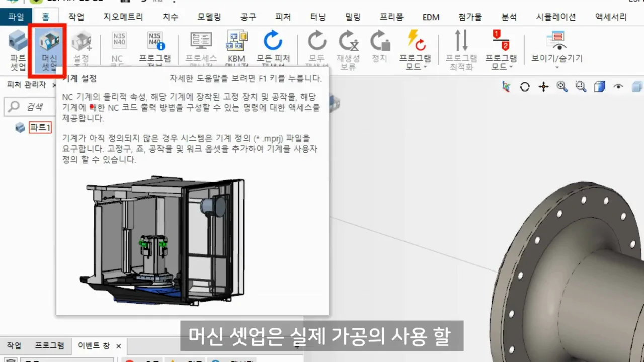644x362 pixels.
Task: Switch to the 공구 ribbon tab
Action: tap(248, 17)
